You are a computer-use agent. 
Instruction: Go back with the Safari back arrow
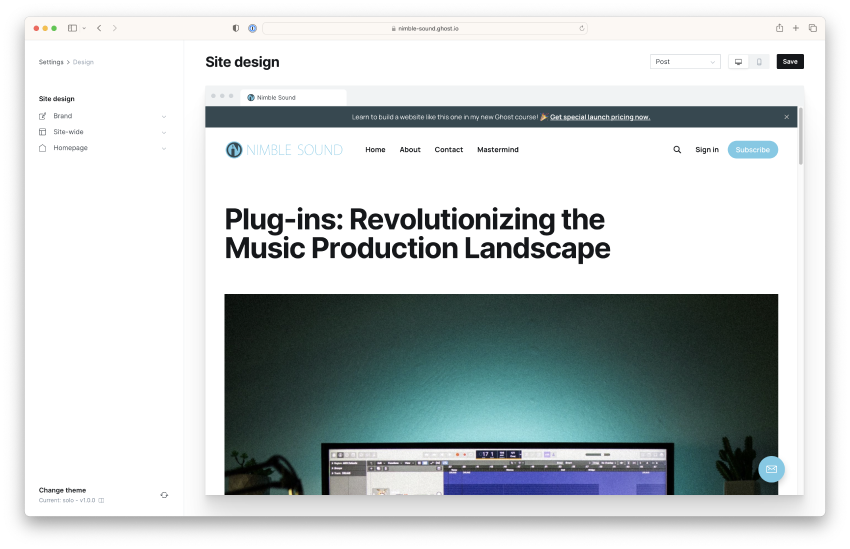pyautogui.click(x=99, y=28)
